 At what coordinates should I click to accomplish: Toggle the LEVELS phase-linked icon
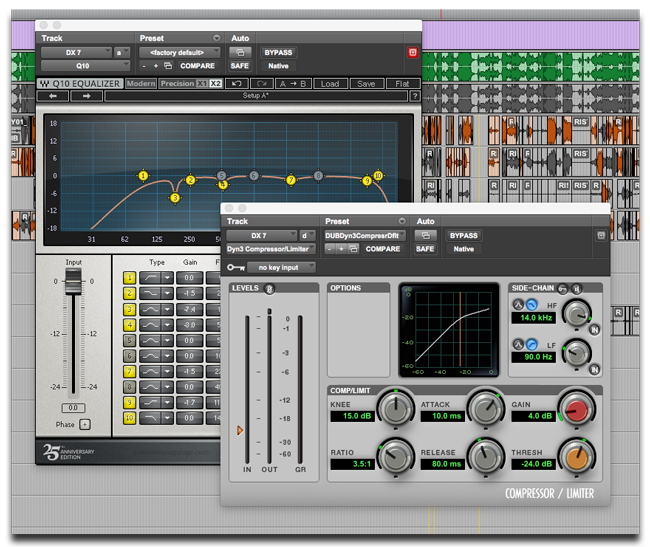click(269, 289)
